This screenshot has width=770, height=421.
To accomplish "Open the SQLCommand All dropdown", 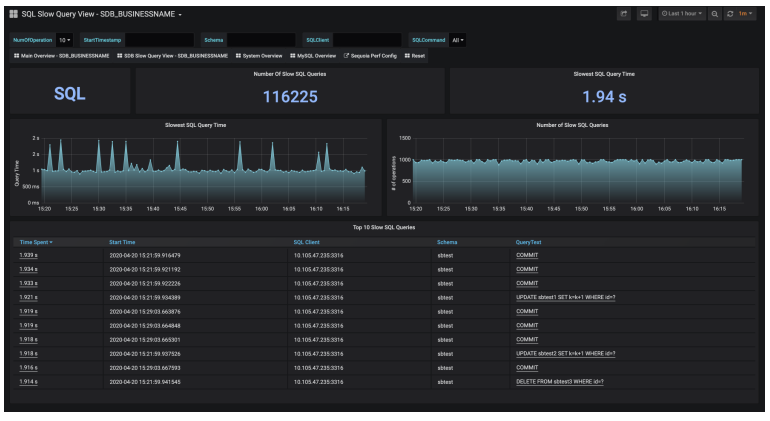I will tap(458, 40).
